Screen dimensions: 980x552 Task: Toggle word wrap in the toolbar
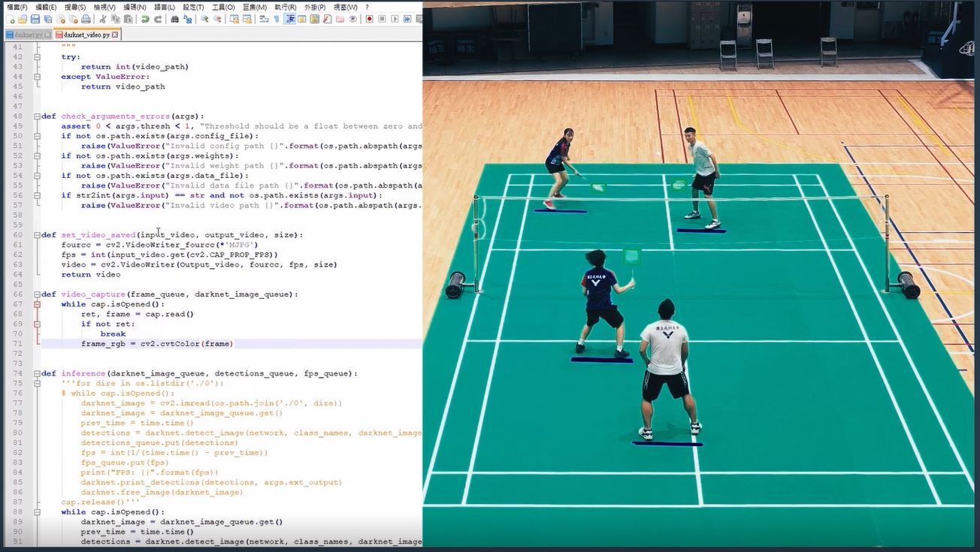(265, 19)
